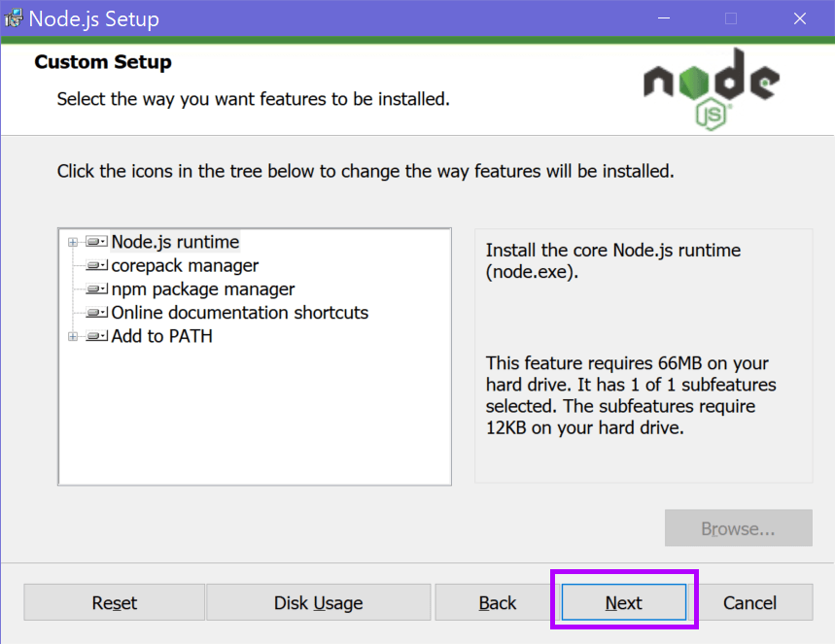Select Online documentation shortcuts tree item
The height and width of the screenshot is (644, 835).
240,313
